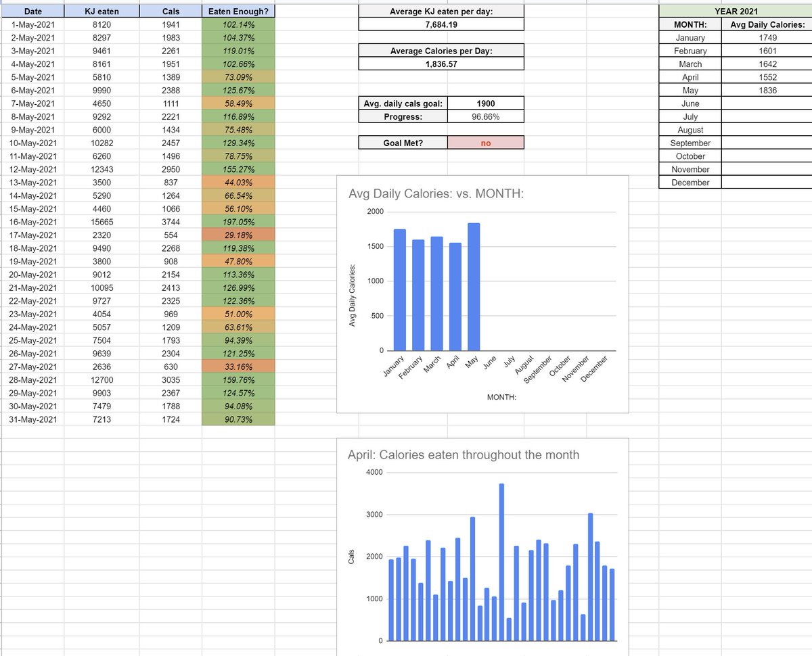Select the 'YEAR 2021' header cell
This screenshot has width=812, height=656.
[x=736, y=11]
